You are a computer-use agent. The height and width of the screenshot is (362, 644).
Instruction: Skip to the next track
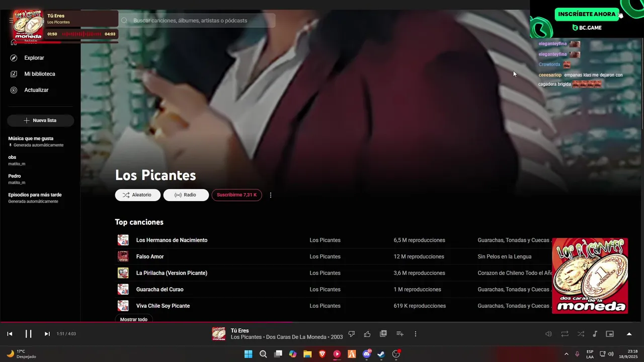click(x=47, y=334)
